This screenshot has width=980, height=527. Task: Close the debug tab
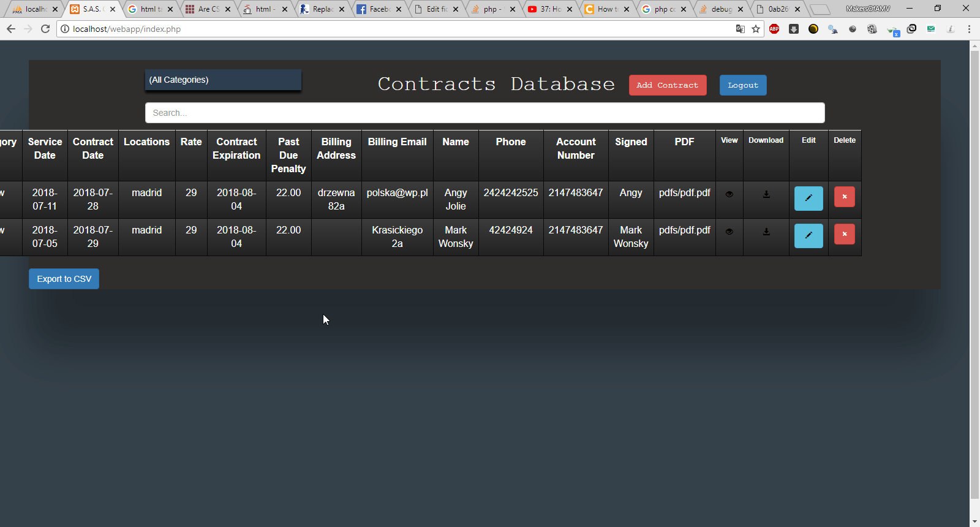point(741,9)
